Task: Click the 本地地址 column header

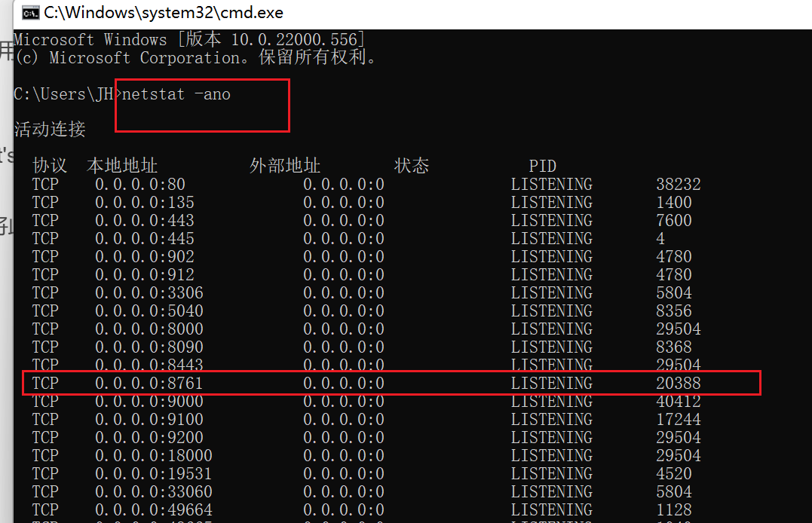Action: click(122, 166)
